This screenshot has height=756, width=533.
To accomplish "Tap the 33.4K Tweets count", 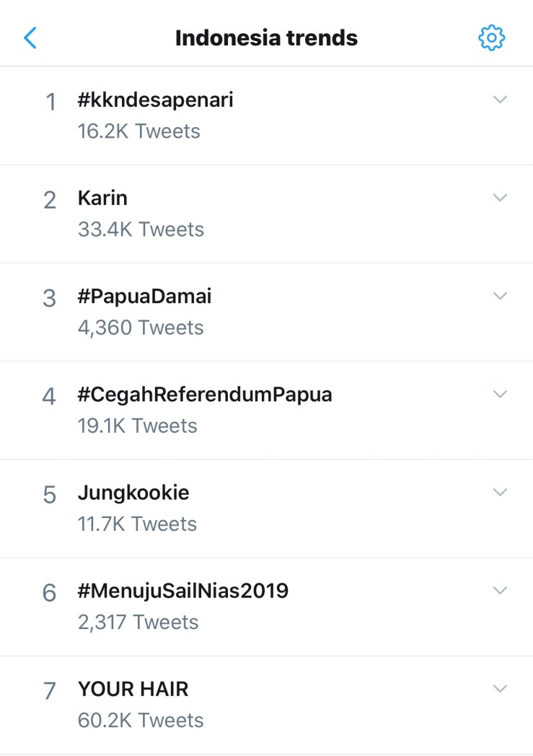I will [x=141, y=229].
